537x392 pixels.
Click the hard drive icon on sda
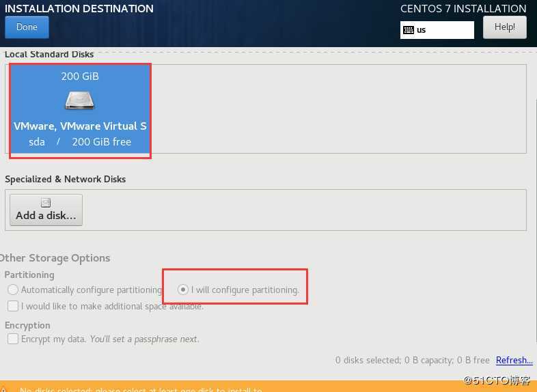click(80, 100)
